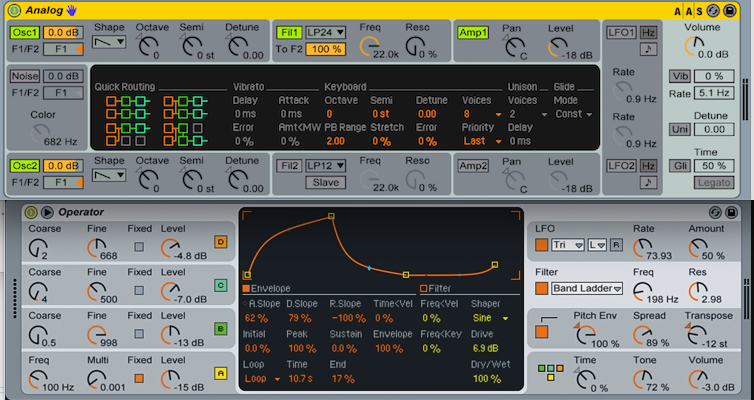Open Osc1 Shape waveform dropdown

[x=109, y=42]
